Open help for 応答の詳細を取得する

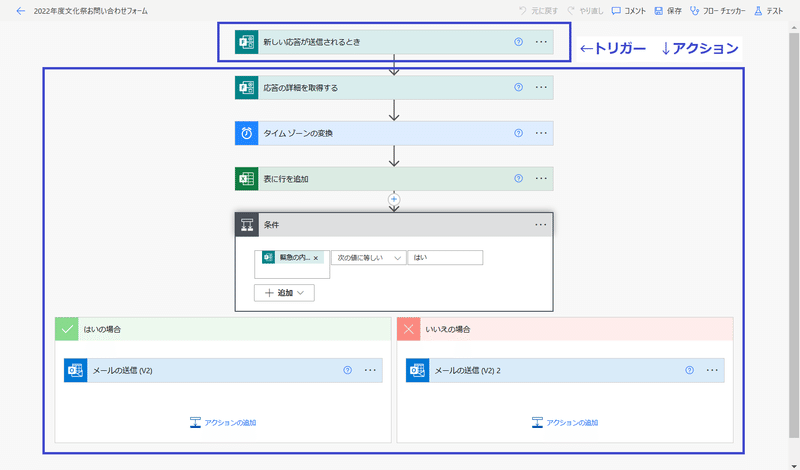[518, 87]
